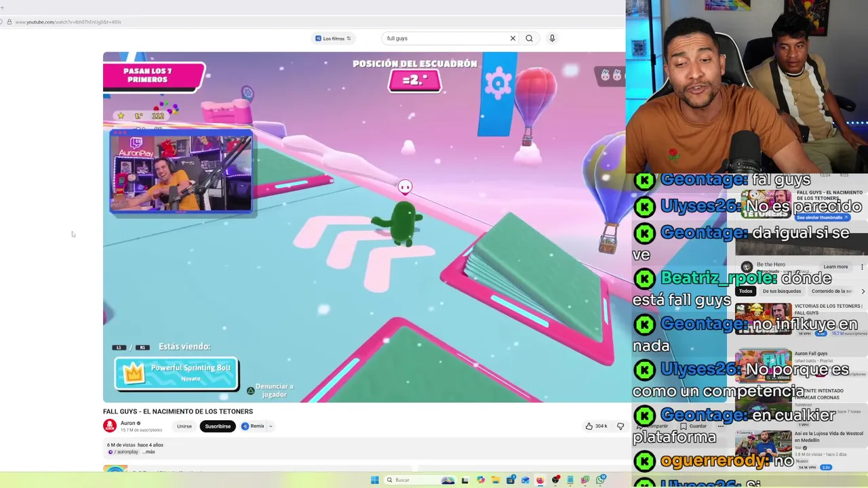Open the Auron channel avatar
The width and height of the screenshot is (868, 488).
point(110,426)
